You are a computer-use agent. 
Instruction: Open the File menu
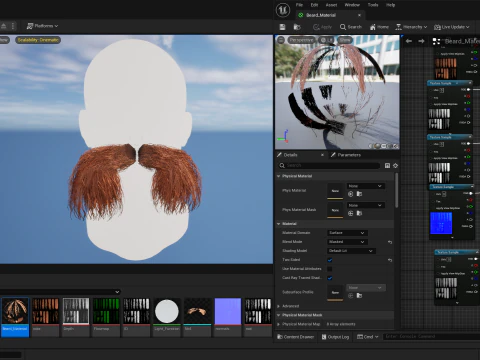pyautogui.click(x=299, y=5)
